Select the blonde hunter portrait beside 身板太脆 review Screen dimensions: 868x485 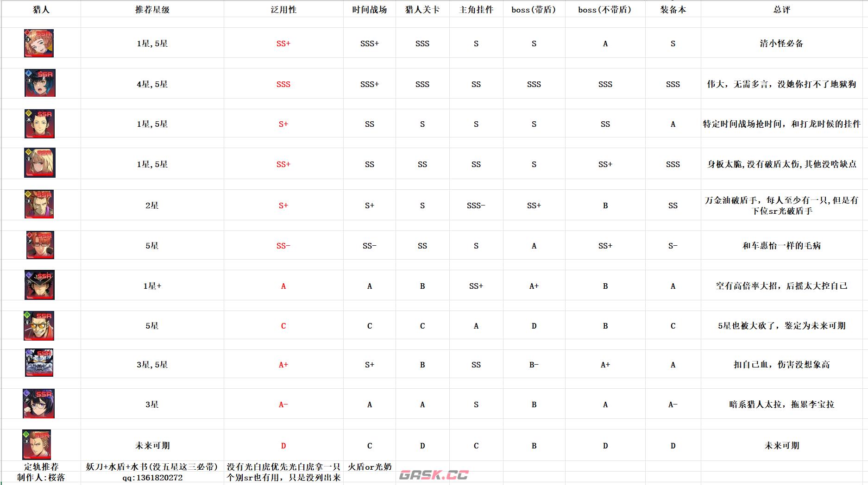(40, 162)
